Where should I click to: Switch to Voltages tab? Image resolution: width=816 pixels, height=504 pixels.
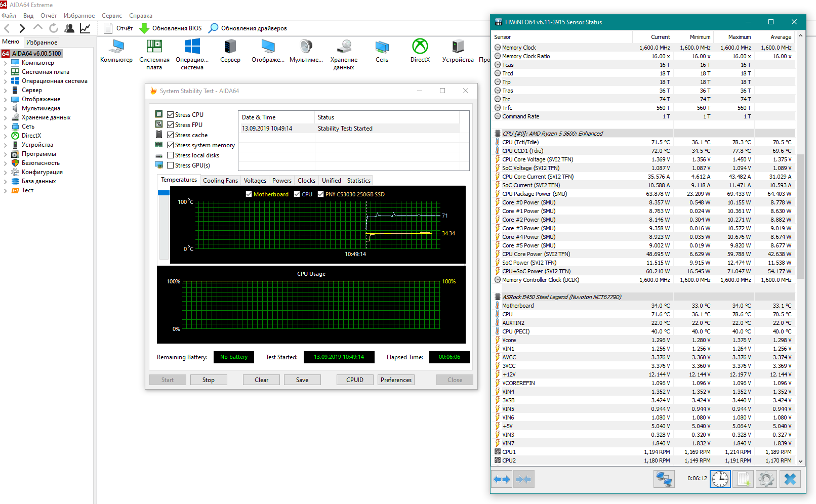coord(255,181)
